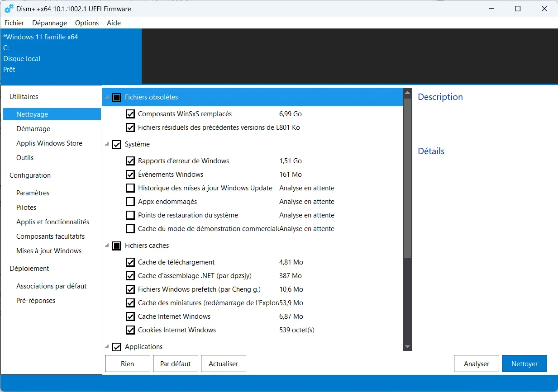Image resolution: width=558 pixels, height=392 pixels.
Task: Collapse the Fichiers obsolètes section
Action: coord(107,97)
